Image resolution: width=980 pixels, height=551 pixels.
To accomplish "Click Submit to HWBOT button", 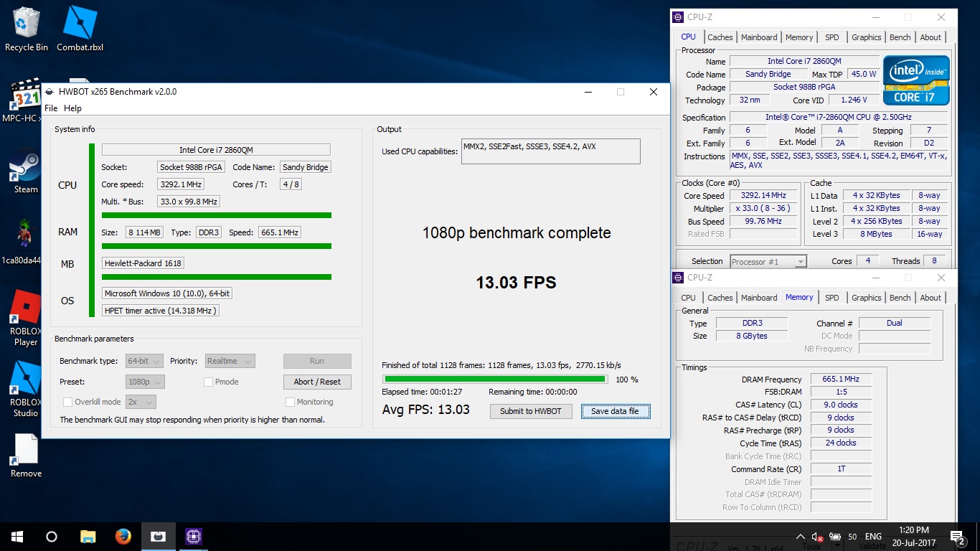I will pyautogui.click(x=531, y=411).
